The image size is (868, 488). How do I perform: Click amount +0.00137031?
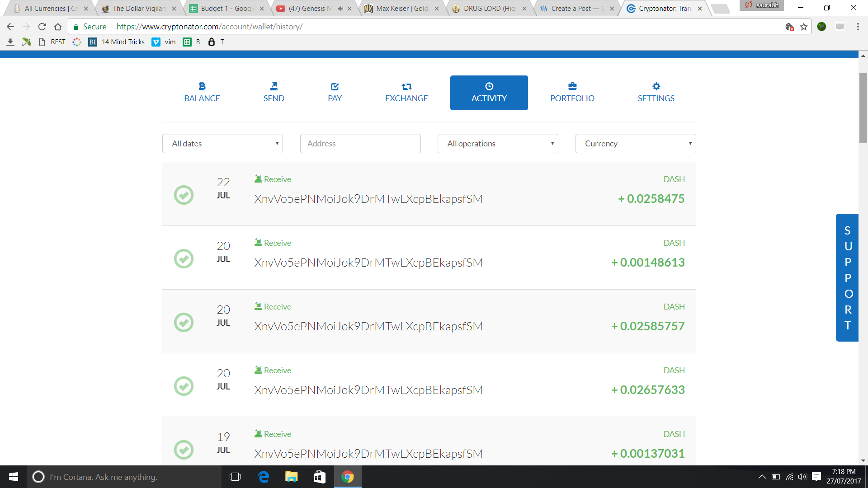(x=648, y=454)
